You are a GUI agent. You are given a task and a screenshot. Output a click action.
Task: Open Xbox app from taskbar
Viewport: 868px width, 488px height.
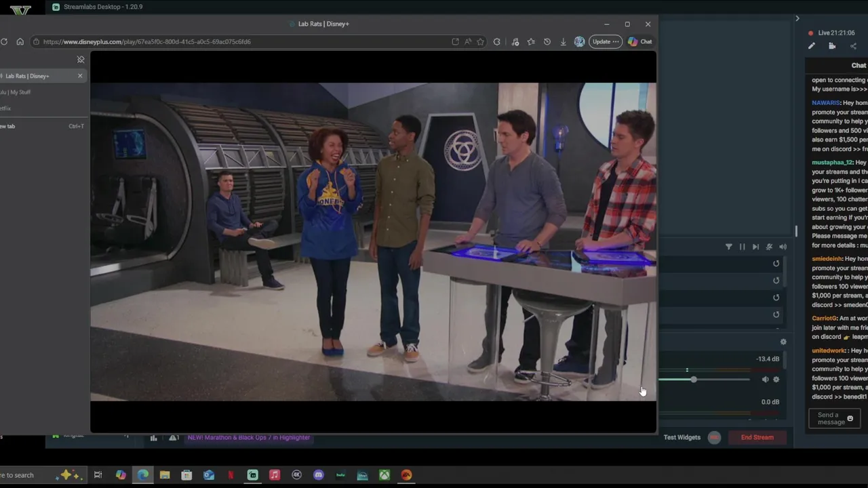point(384,475)
